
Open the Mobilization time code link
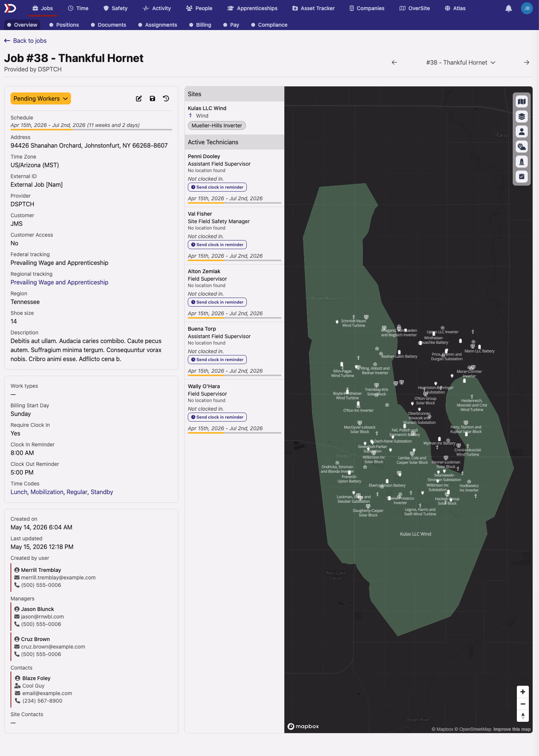tap(47, 492)
